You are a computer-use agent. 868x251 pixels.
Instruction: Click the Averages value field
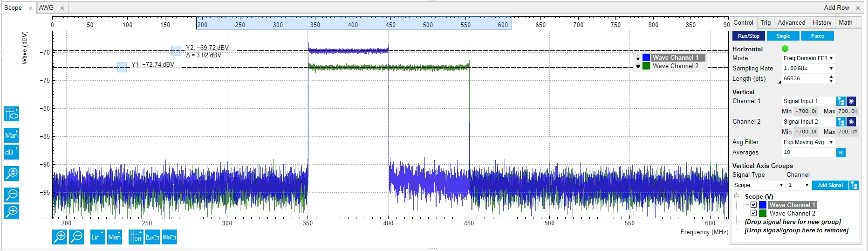pyautogui.click(x=808, y=153)
